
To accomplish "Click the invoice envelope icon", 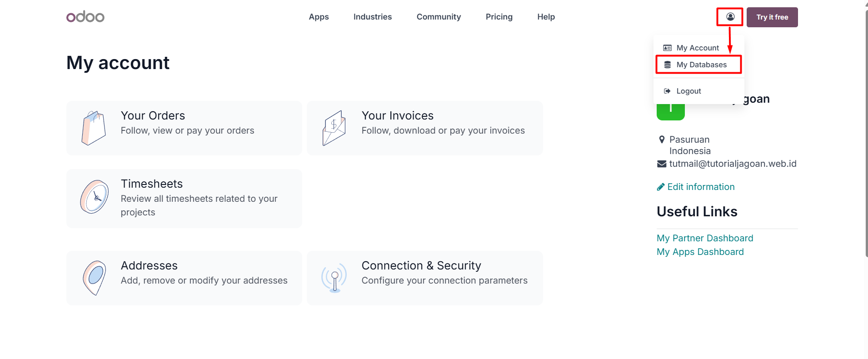I will (x=334, y=128).
